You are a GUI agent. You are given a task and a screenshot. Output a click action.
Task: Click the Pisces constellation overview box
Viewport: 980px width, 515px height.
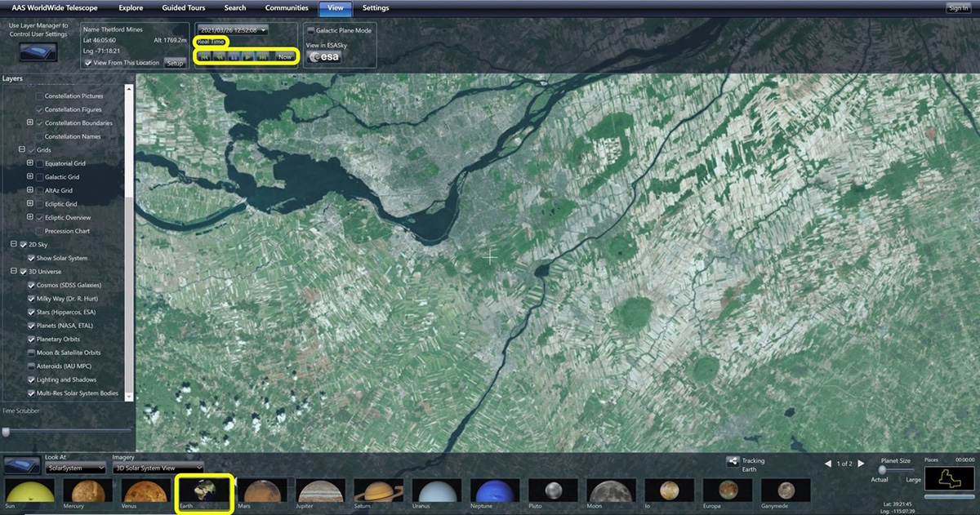pyautogui.click(x=950, y=479)
